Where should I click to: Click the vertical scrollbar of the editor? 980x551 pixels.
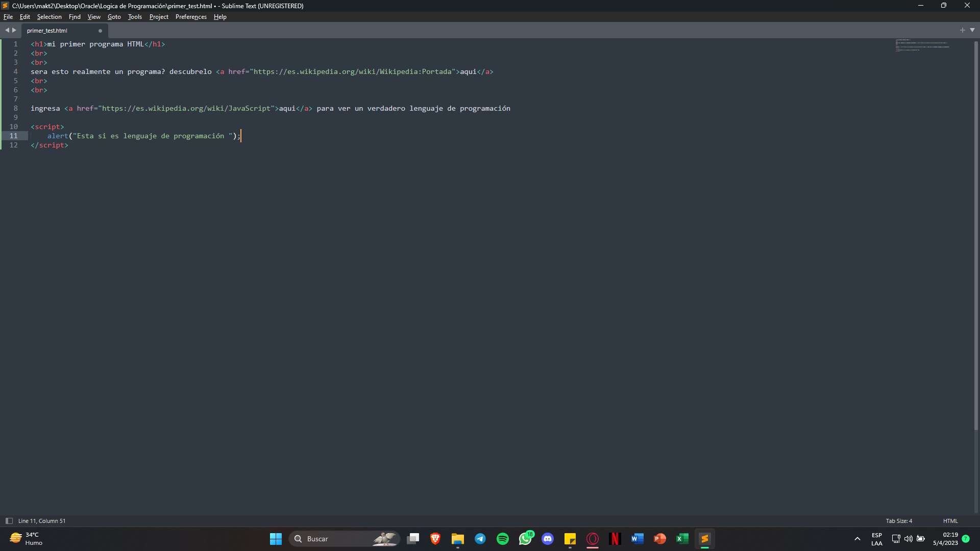pos(976,235)
